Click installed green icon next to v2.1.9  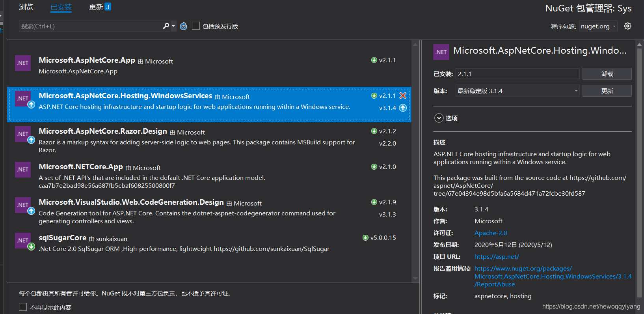pyautogui.click(x=374, y=202)
